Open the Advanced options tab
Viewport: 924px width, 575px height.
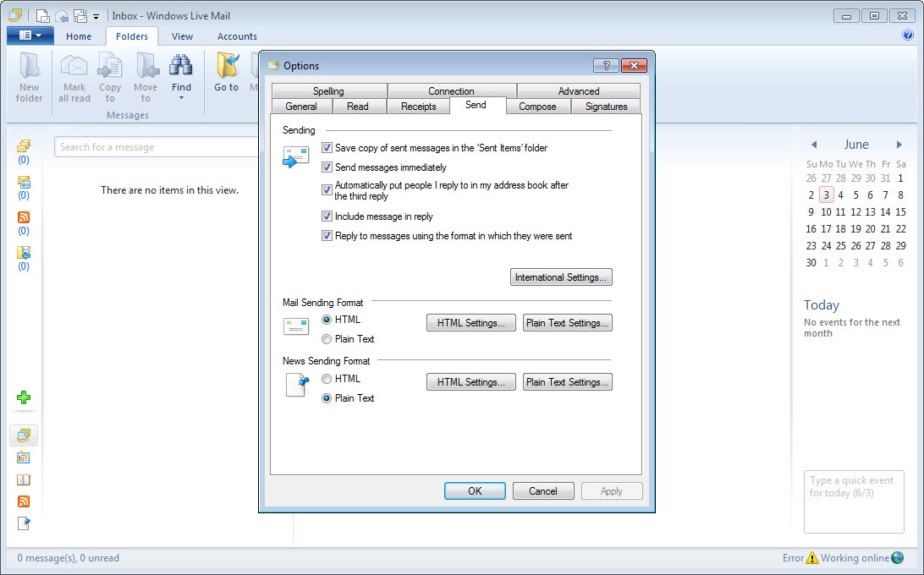[578, 91]
